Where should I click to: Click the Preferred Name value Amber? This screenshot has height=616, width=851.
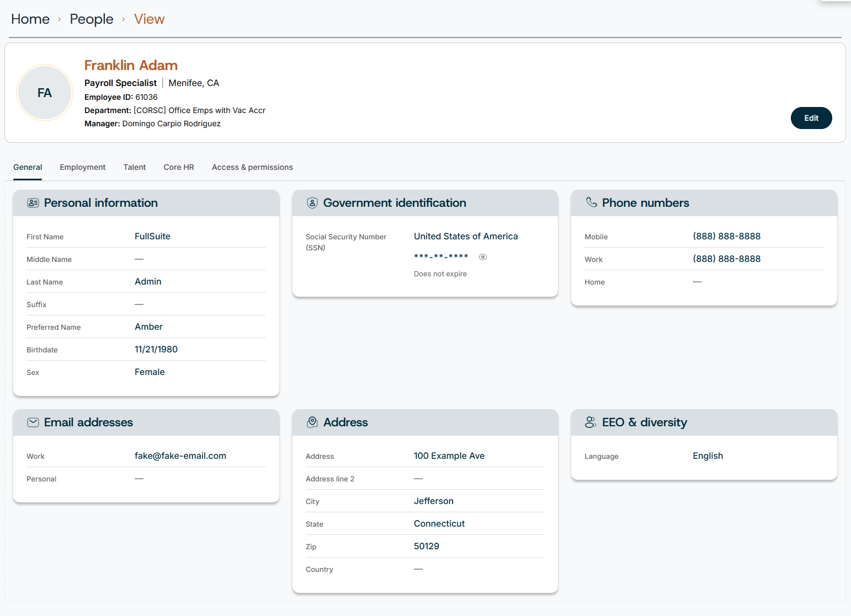[148, 327]
